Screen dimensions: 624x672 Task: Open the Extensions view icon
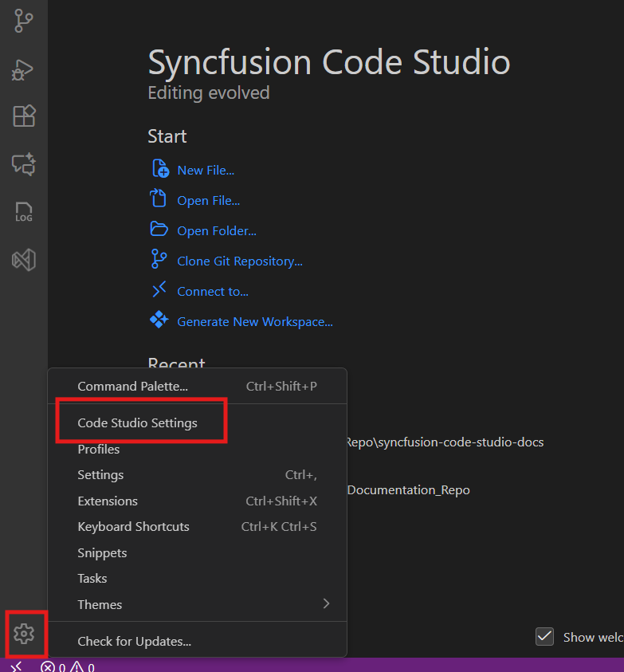click(24, 116)
